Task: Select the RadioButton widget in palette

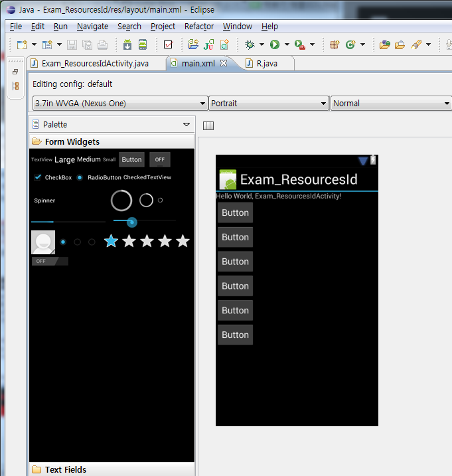Action: click(x=99, y=177)
